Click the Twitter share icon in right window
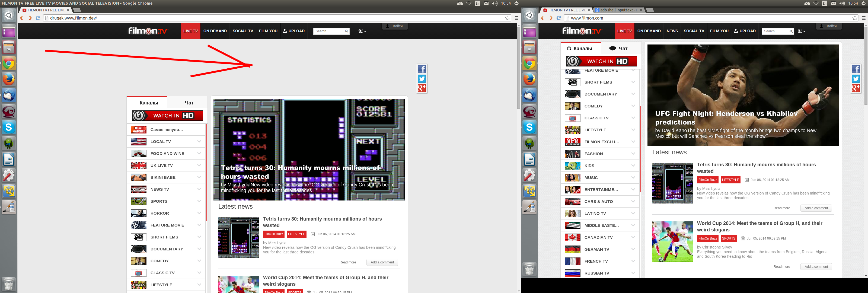Screen dimensions: 868x293 (856, 79)
